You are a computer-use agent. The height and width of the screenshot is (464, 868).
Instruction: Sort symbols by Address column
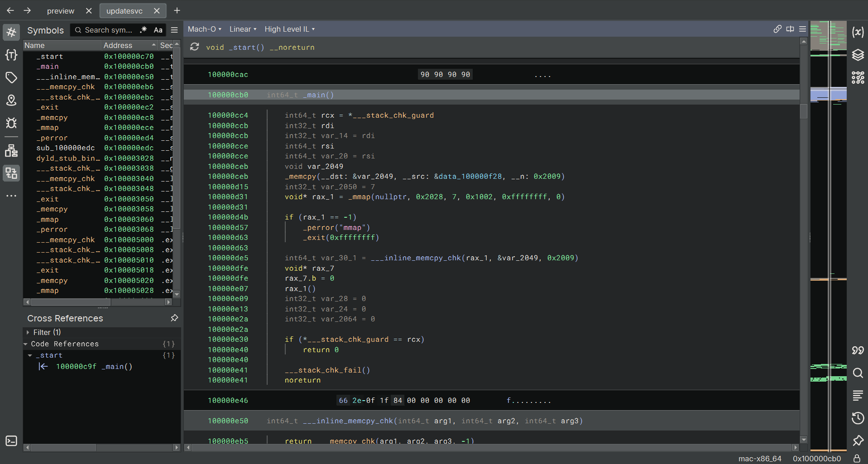(x=129, y=45)
